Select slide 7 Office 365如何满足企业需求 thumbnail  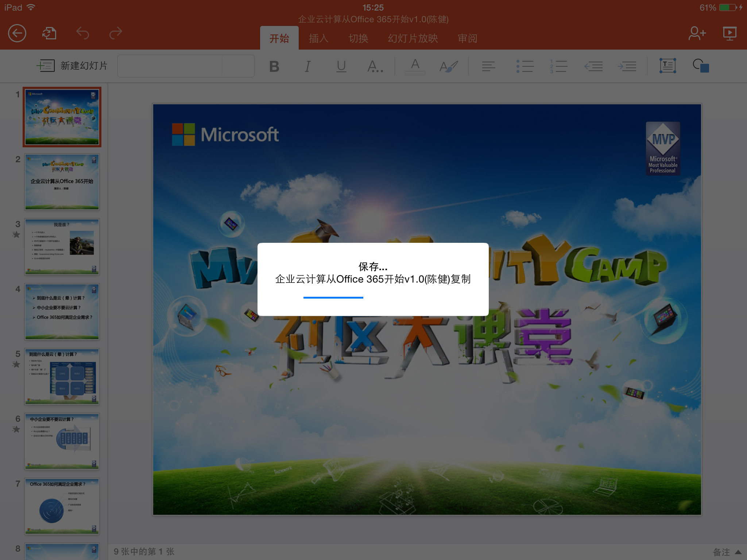point(62,506)
